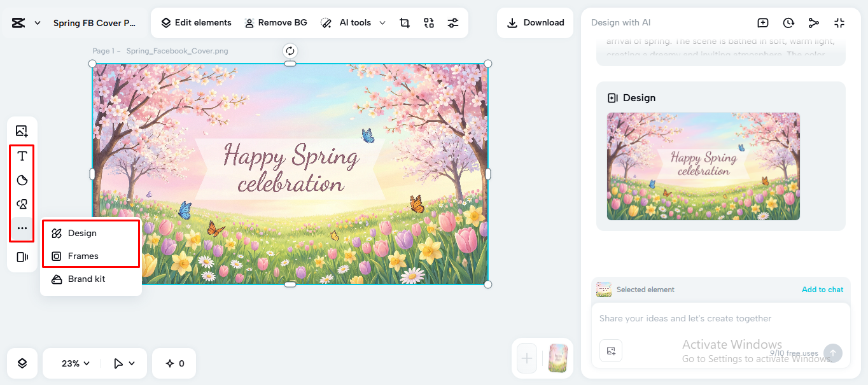Click the Download button
This screenshot has width=868, height=385.
click(535, 23)
